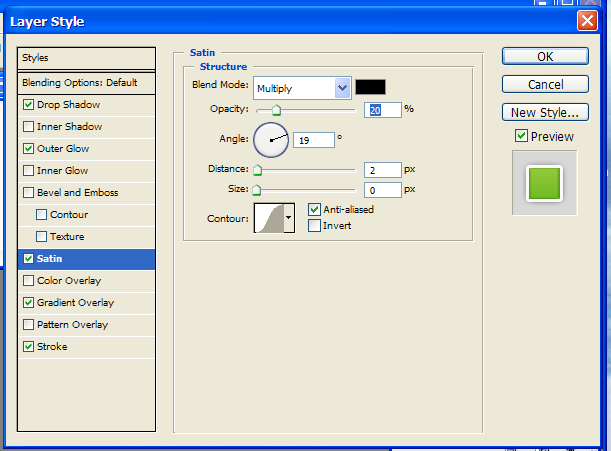Screen dimensions: 611x451
Task: Open the Blend Mode dropdown
Action: [x=343, y=88]
